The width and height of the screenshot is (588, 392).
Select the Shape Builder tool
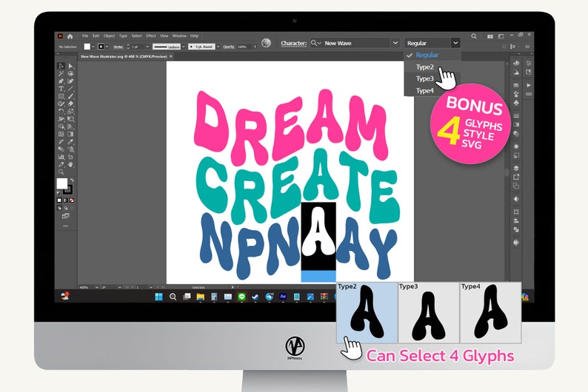(x=61, y=126)
